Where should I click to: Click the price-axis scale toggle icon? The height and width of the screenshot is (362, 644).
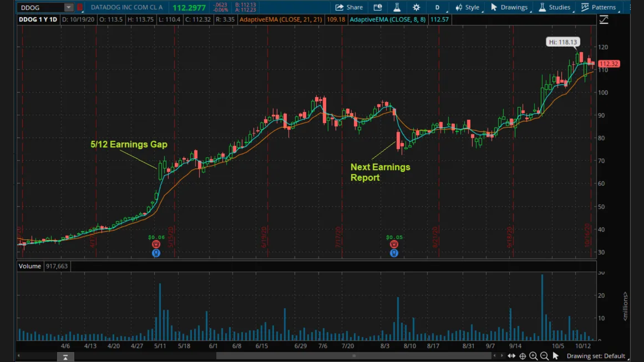(x=604, y=19)
